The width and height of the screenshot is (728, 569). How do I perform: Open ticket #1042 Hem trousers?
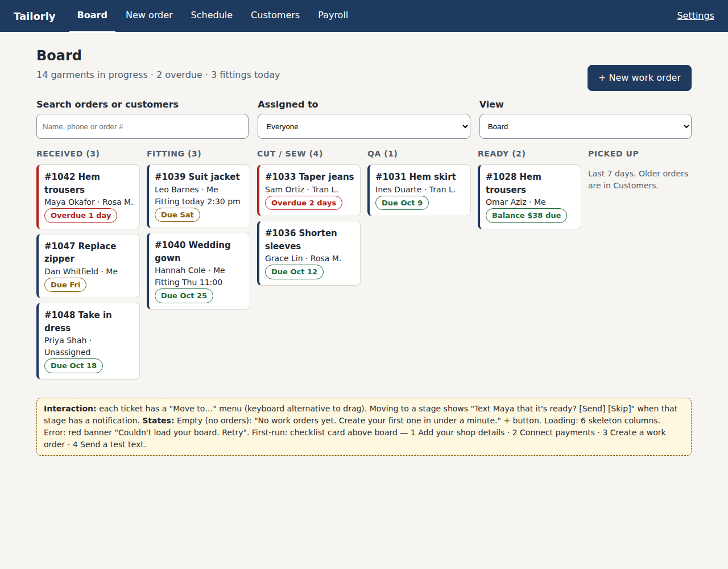click(88, 197)
